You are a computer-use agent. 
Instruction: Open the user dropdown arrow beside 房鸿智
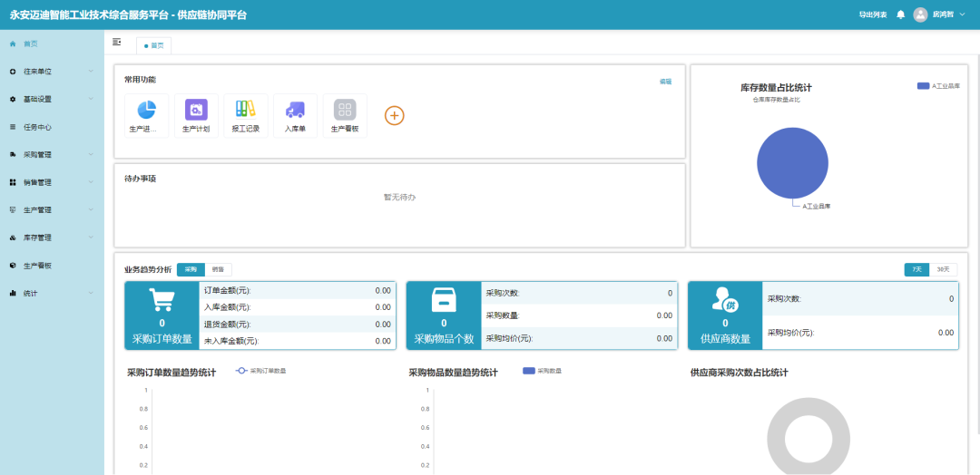click(963, 15)
